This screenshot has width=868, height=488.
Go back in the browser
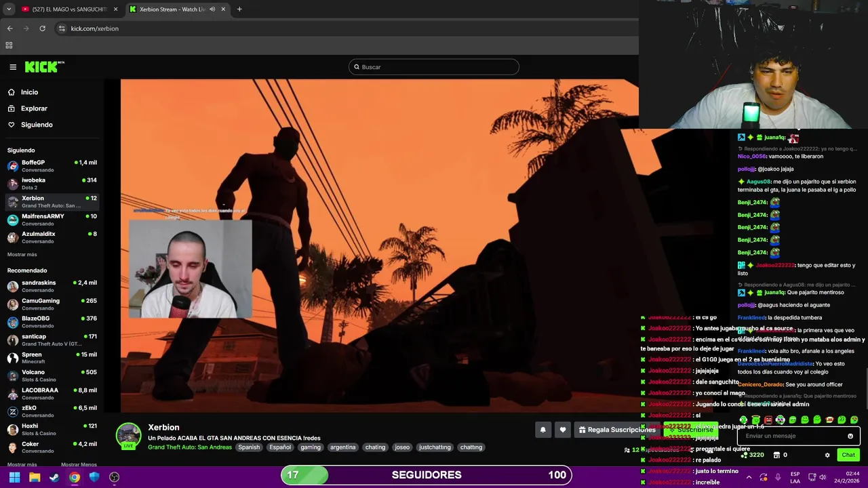9,28
